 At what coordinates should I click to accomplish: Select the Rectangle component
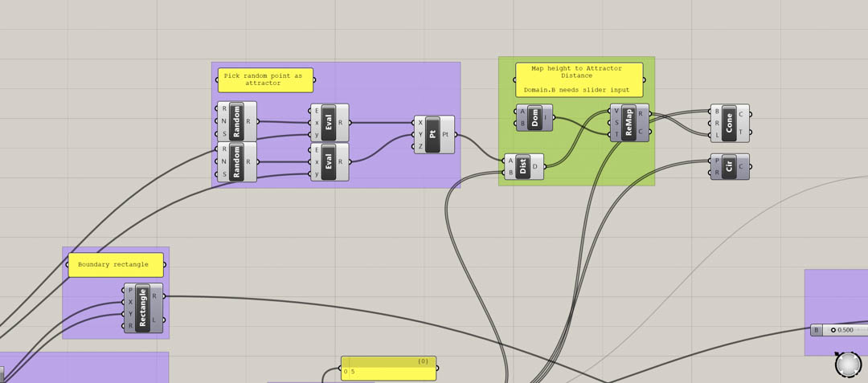[142, 308]
